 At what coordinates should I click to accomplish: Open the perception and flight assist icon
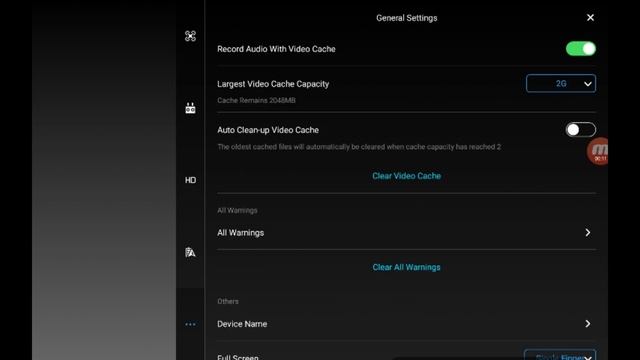point(190,252)
